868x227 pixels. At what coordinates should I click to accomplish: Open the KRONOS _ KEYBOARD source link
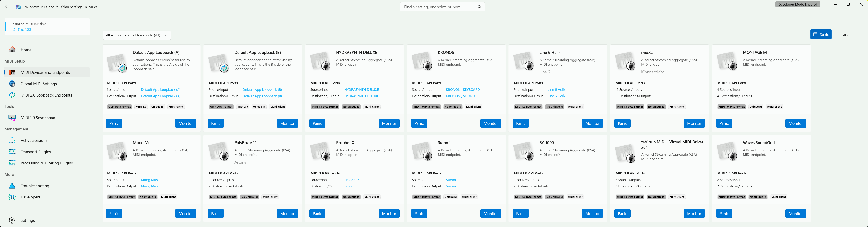pyautogui.click(x=463, y=90)
